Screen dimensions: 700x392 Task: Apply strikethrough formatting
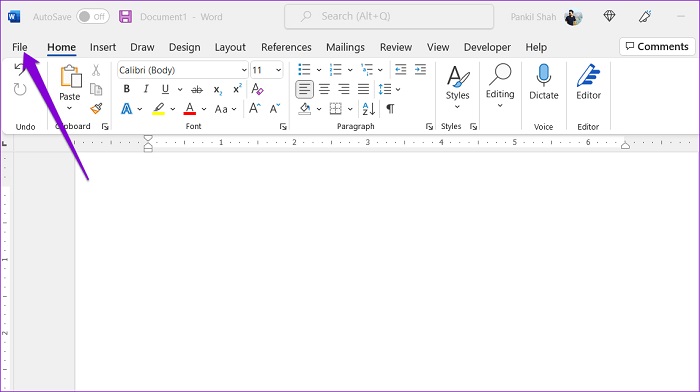[x=196, y=90]
